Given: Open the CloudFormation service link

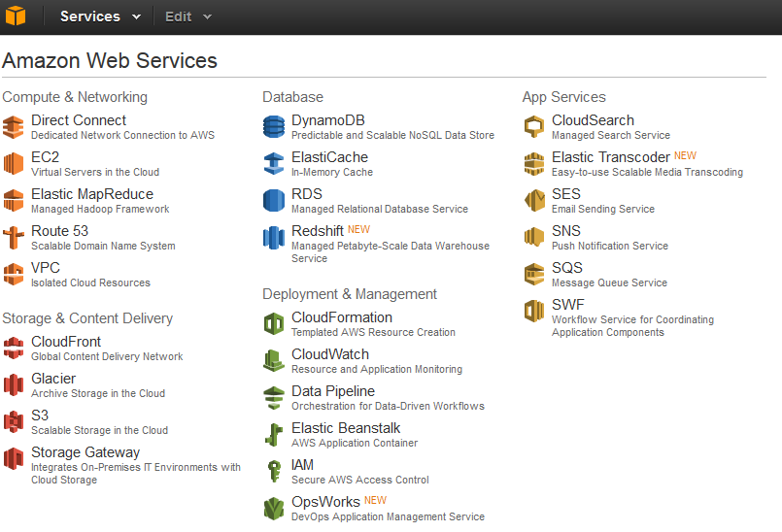Looking at the screenshot, I should pyautogui.click(x=342, y=317).
